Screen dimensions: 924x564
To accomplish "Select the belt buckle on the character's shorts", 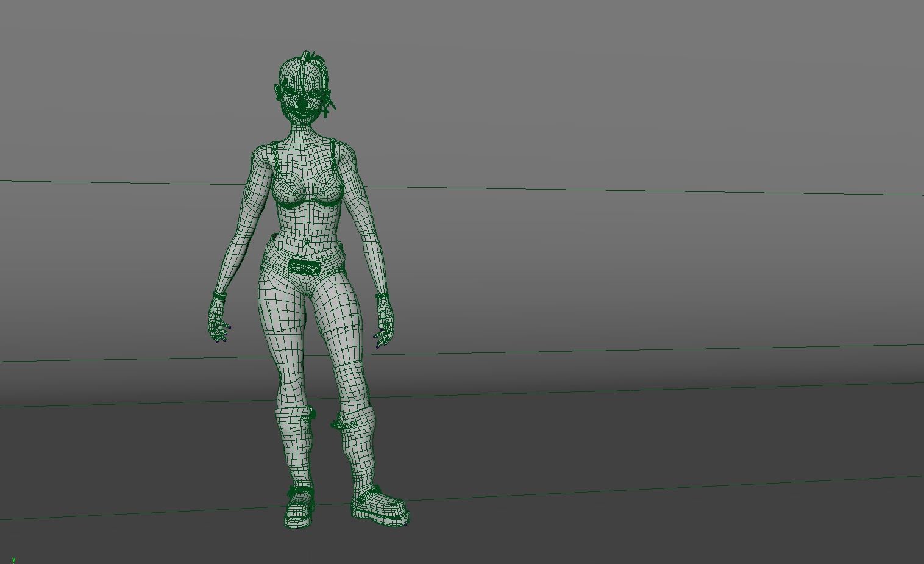I will (304, 267).
